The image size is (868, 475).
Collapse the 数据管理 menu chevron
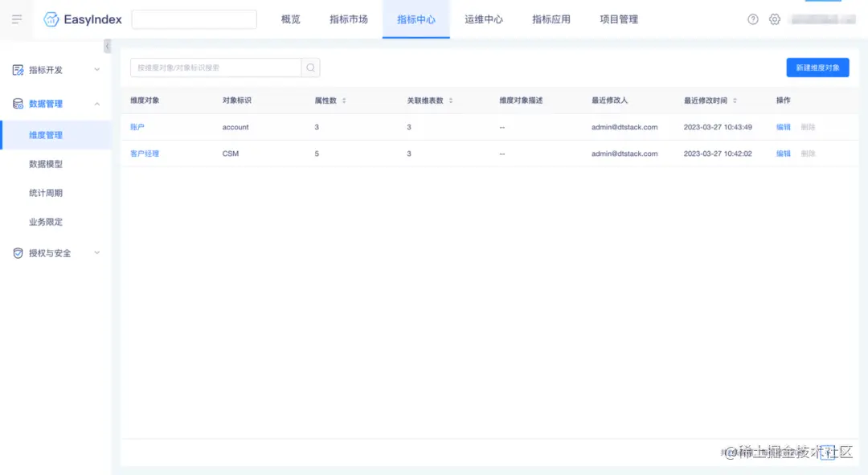[x=97, y=104]
